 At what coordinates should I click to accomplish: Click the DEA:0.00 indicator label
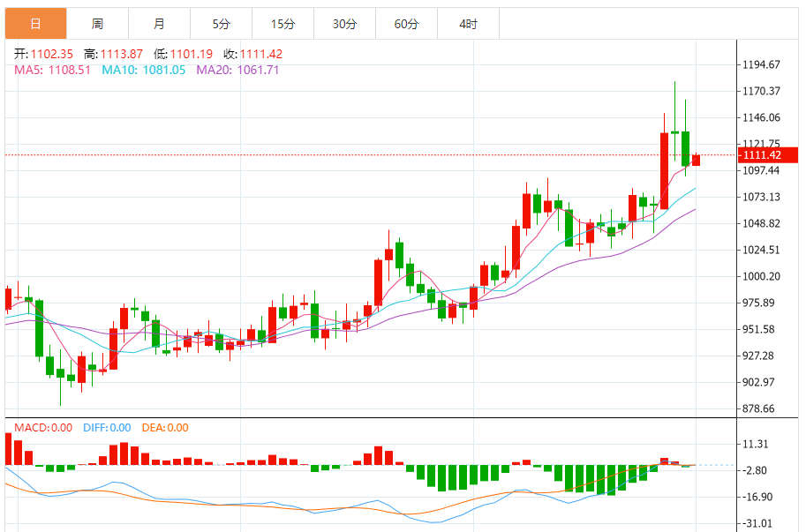[x=165, y=428]
